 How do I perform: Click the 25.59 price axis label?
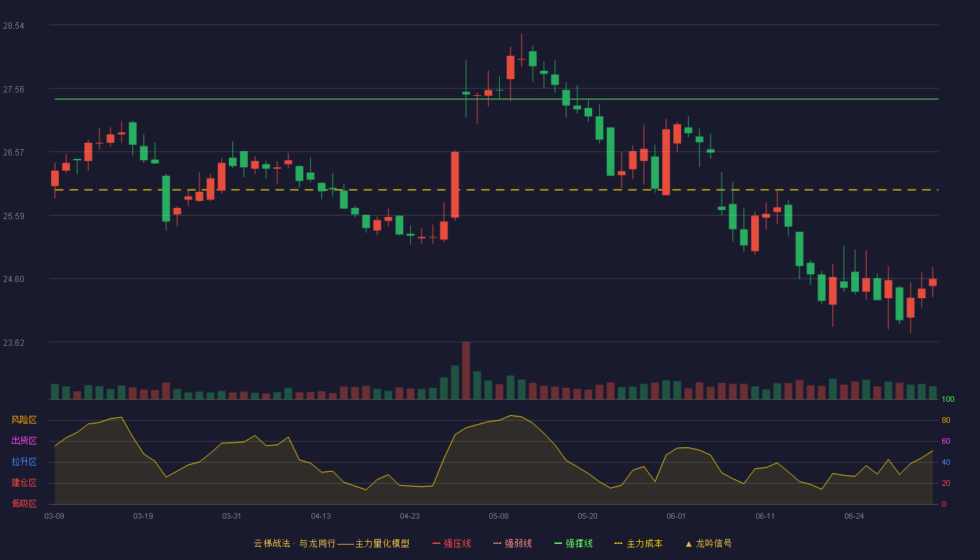[13, 216]
